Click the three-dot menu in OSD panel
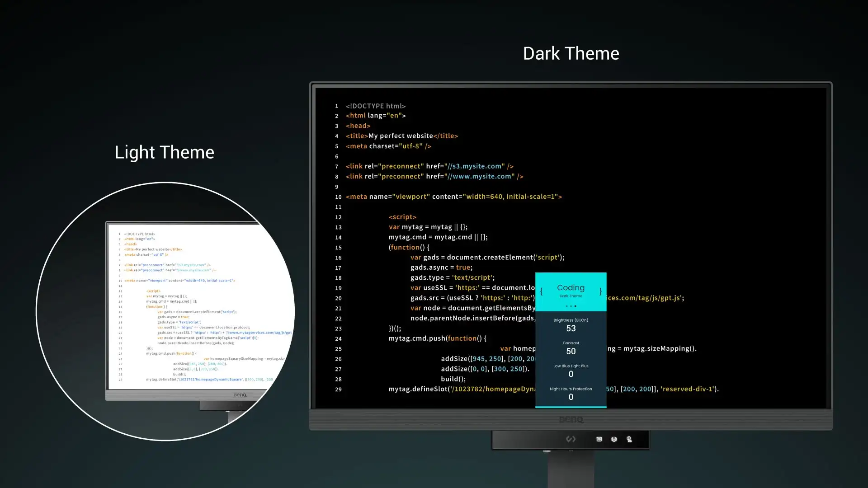868x488 pixels. tap(571, 305)
